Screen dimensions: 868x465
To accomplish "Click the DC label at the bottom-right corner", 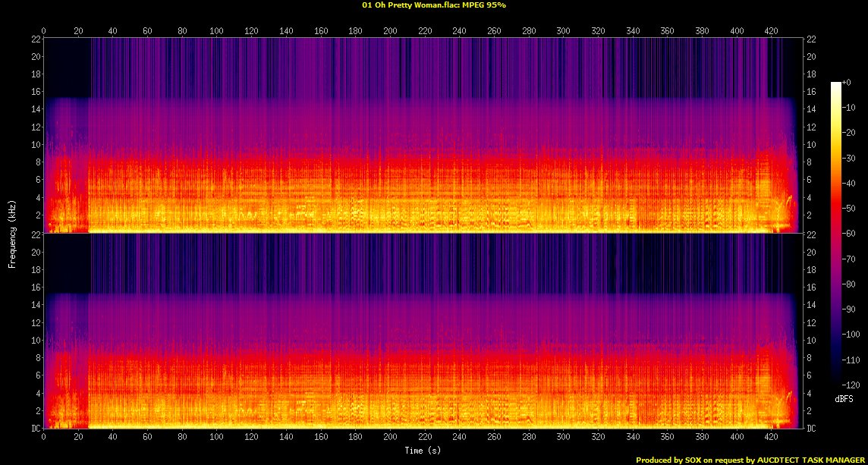I will pyautogui.click(x=811, y=429).
